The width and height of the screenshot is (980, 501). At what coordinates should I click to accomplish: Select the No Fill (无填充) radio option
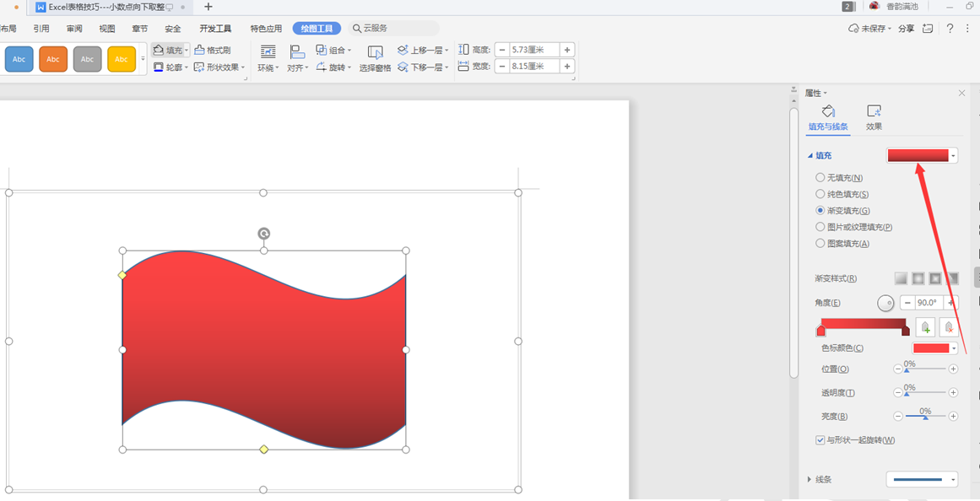tap(820, 178)
